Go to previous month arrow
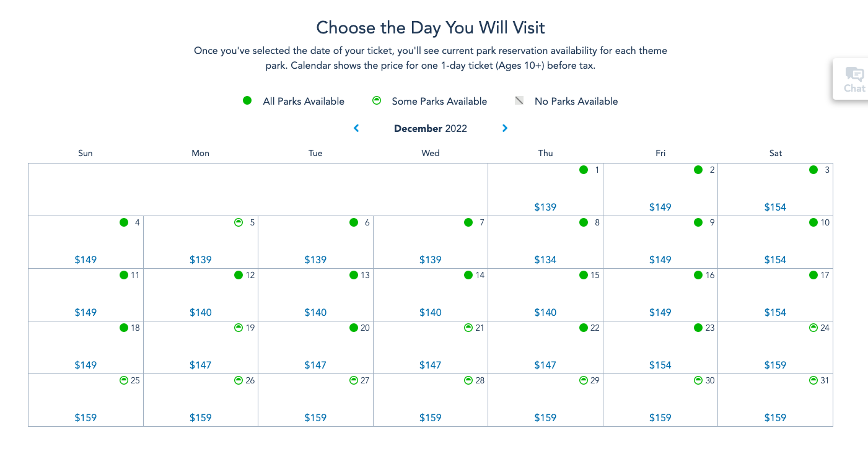The image size is (868, 454). 356,128
